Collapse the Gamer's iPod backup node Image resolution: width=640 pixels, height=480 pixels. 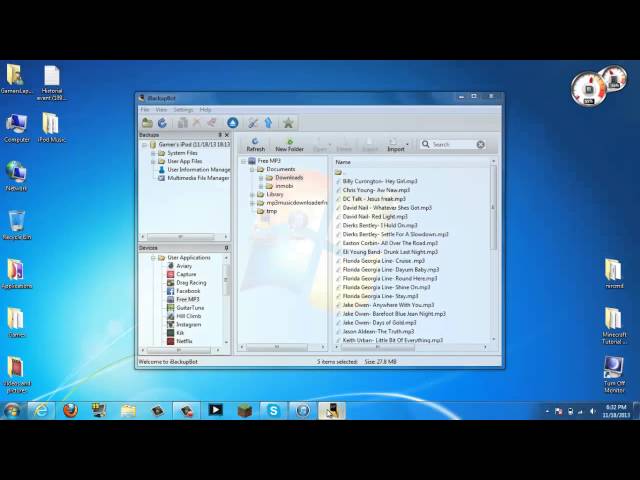[x=144, y=144]
